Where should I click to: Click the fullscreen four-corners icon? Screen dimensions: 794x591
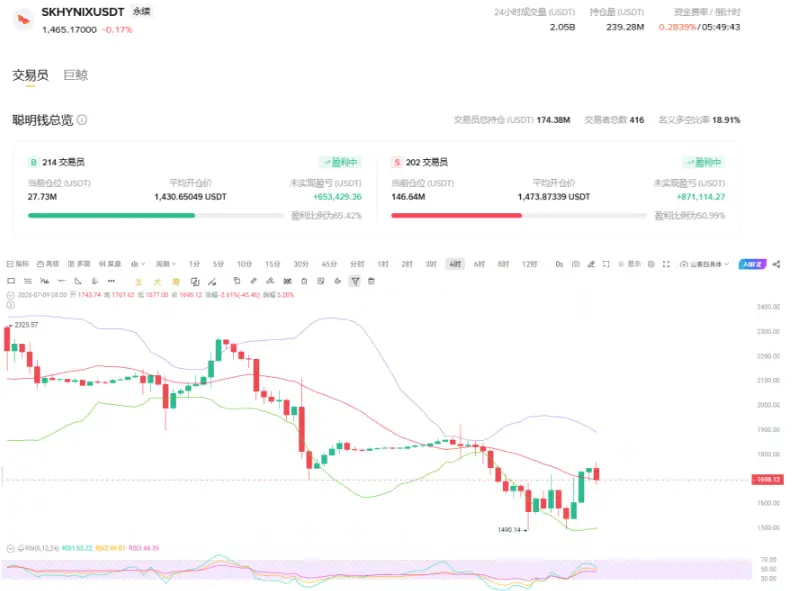[666, 264]
